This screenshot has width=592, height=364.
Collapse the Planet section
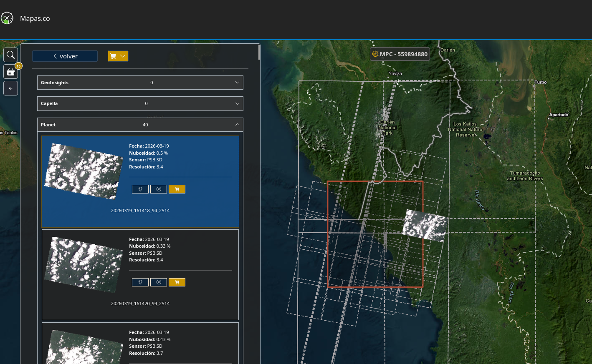coord(140,125)
